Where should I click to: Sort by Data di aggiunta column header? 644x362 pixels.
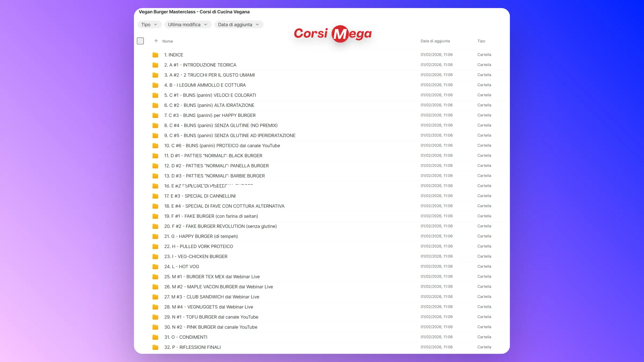tap(435, 41)
